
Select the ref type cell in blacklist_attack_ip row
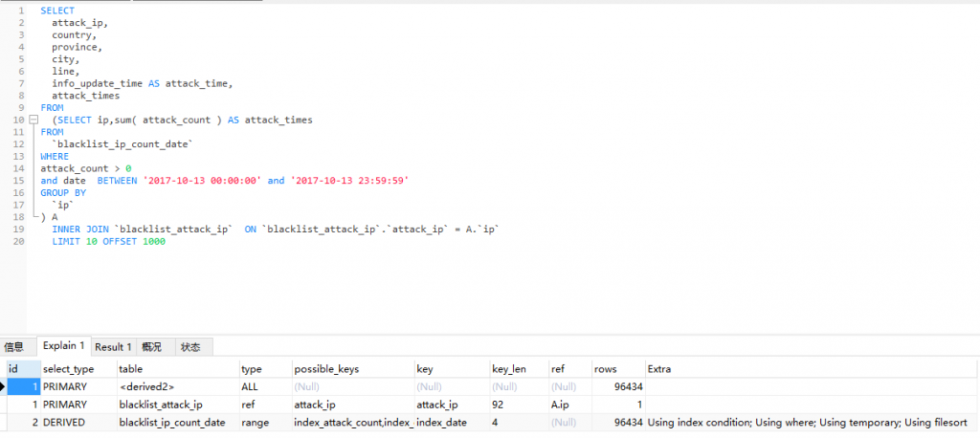coord(266,405)
